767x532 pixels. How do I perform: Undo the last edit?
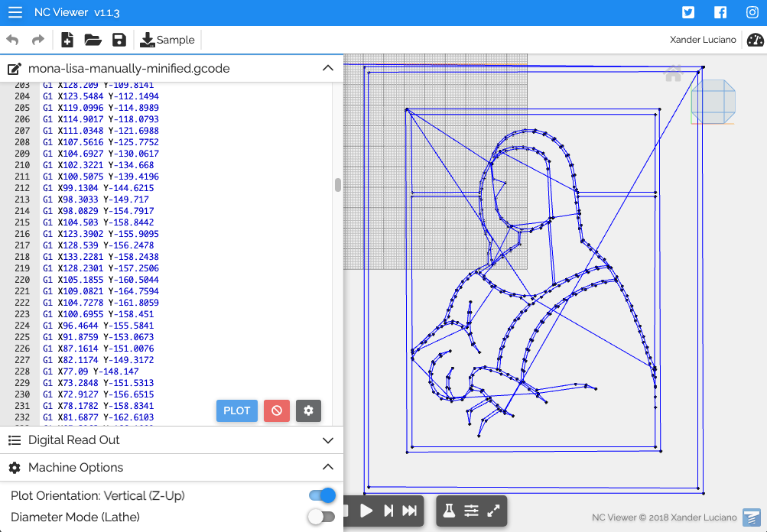[12, 40]
